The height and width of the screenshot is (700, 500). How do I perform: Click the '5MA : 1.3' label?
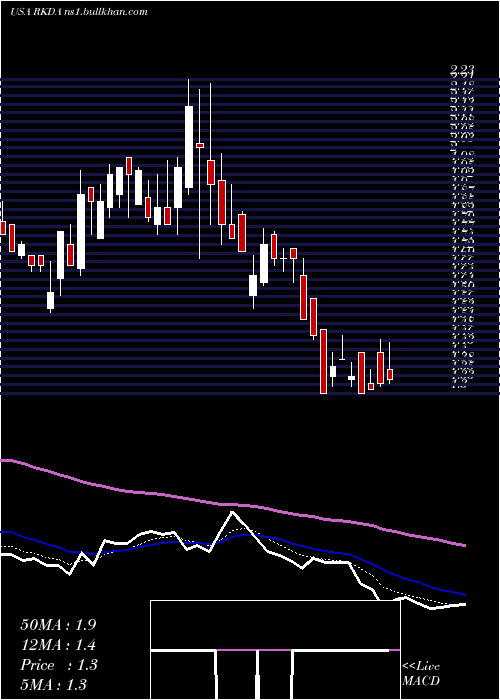(x=53, y=684)
